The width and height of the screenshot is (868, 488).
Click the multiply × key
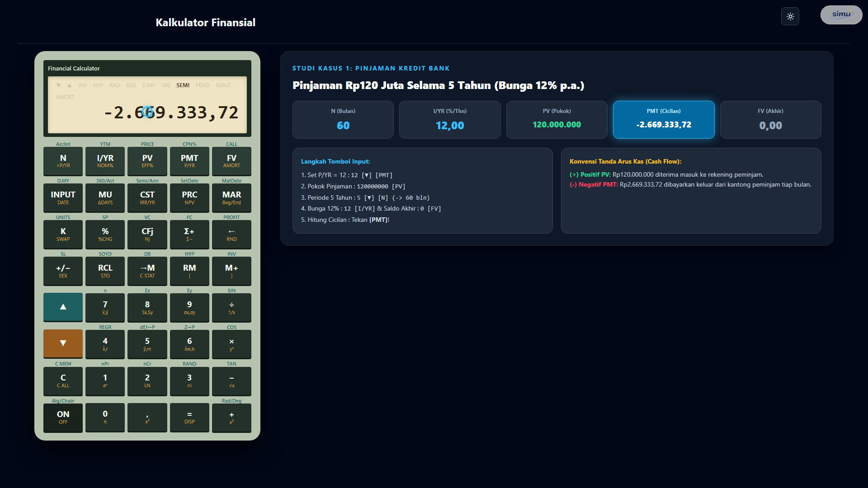[231, 344]
